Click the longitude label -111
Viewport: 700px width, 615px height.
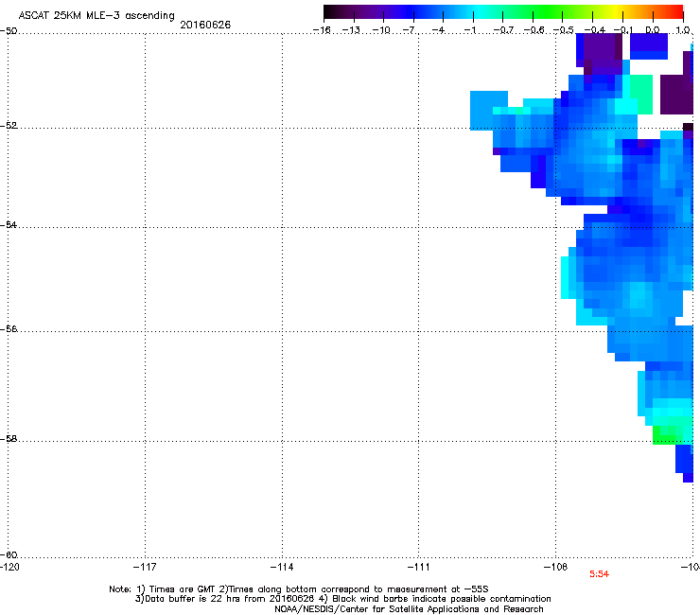pos(419,567)
